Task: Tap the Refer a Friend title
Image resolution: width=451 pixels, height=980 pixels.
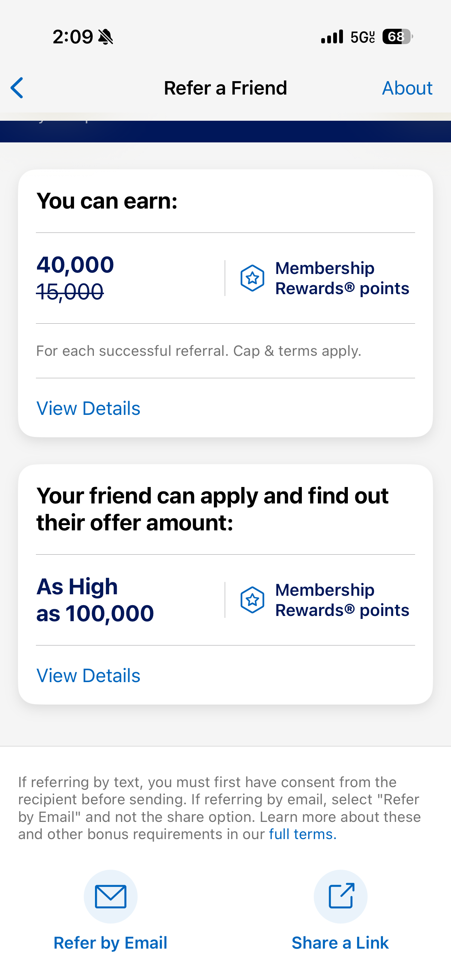Action: click(225, 88)
